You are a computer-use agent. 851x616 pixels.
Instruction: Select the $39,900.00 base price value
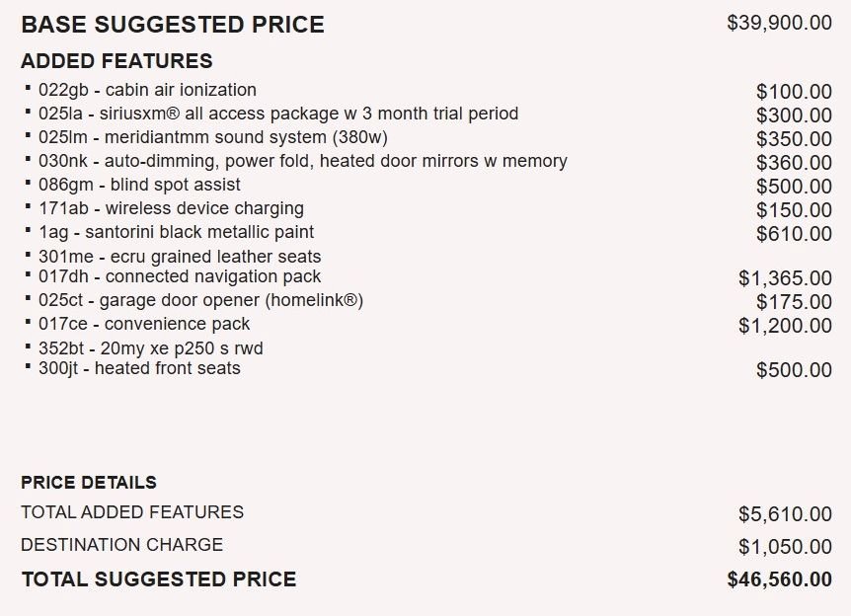pos(779,23)
